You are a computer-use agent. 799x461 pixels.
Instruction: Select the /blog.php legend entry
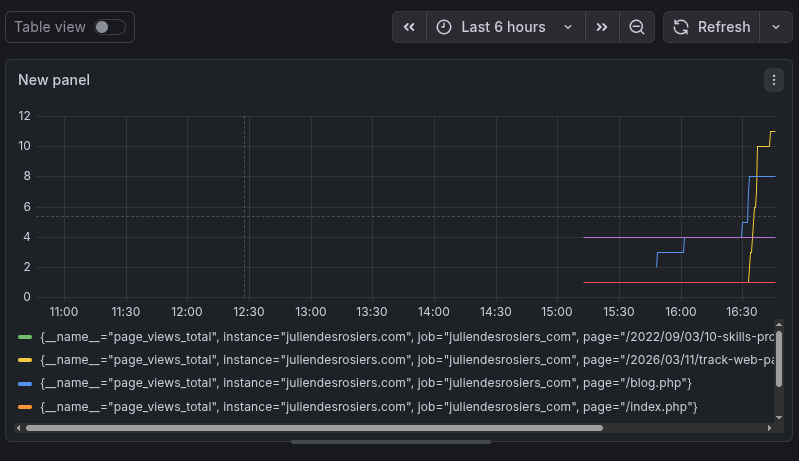point(366,384)
